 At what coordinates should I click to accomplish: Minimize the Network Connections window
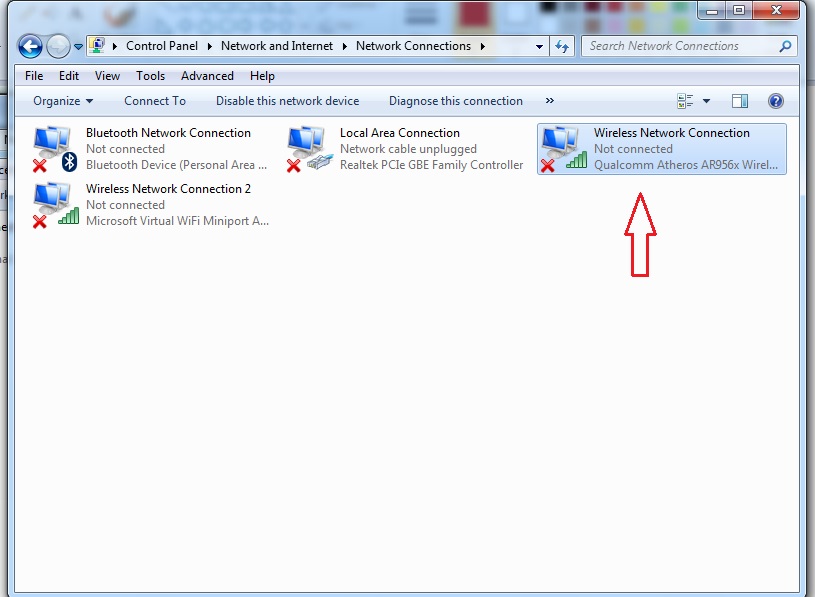[712, 10]
